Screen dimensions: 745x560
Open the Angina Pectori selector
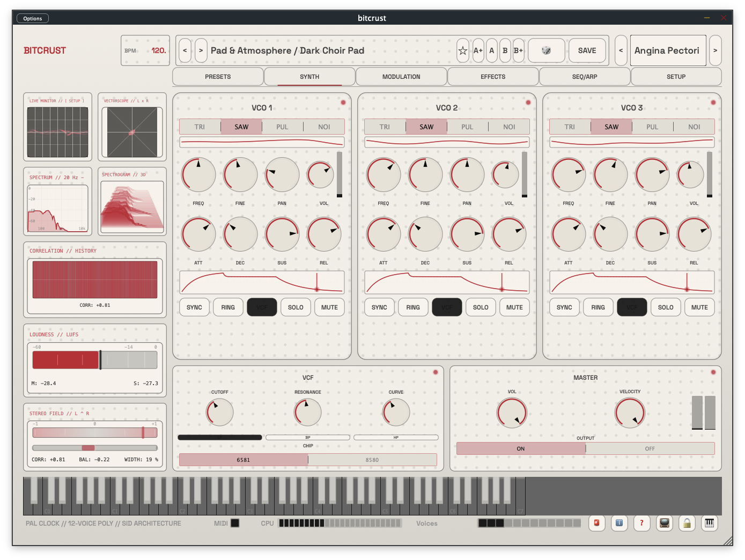click(668, 50)
